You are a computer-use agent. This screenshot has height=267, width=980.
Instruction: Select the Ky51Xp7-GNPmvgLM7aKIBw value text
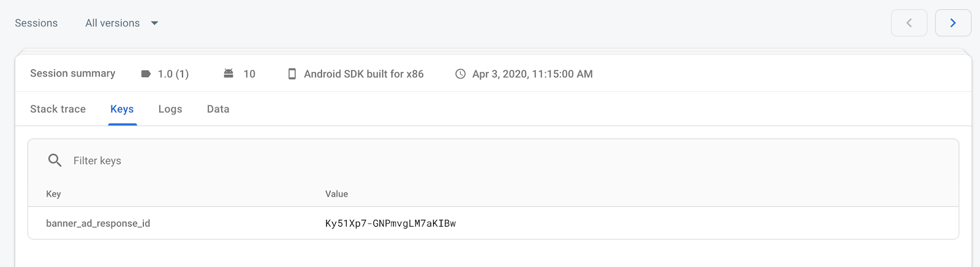pyautogui.click(x=390, y=224)
